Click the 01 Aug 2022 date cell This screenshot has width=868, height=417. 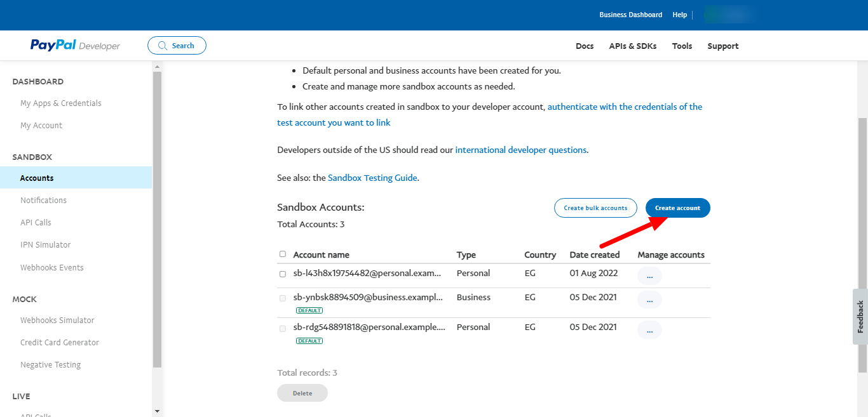click(593, 274)
